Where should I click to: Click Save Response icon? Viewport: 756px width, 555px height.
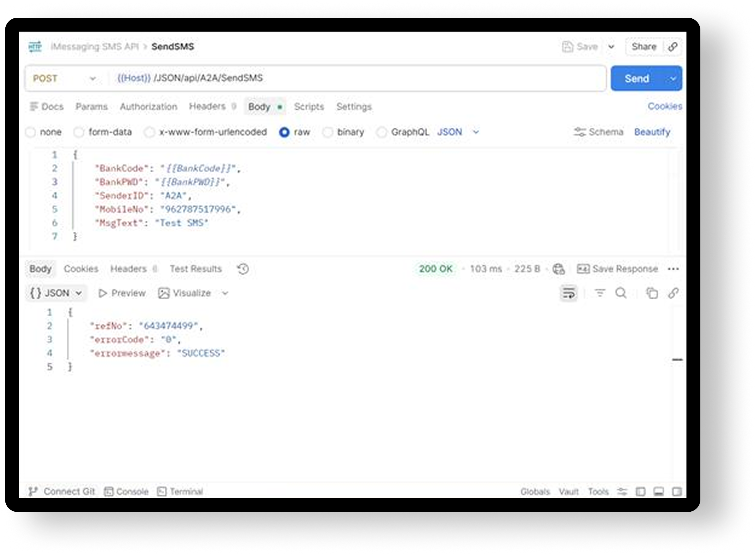[x=583, y=269]
